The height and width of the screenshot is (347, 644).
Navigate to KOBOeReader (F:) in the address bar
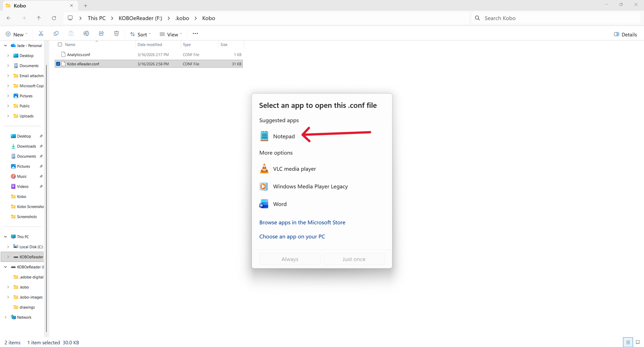[x=141, y=18]
